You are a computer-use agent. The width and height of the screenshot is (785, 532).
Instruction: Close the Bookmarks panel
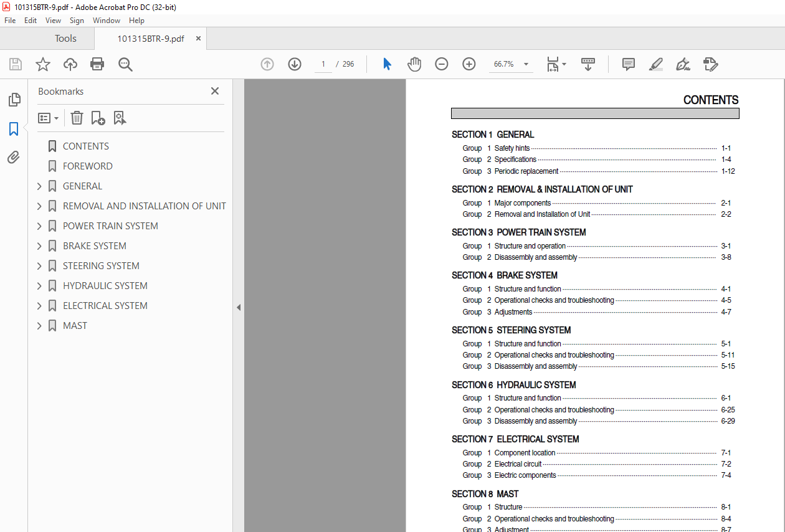click(x=215, y=91)
